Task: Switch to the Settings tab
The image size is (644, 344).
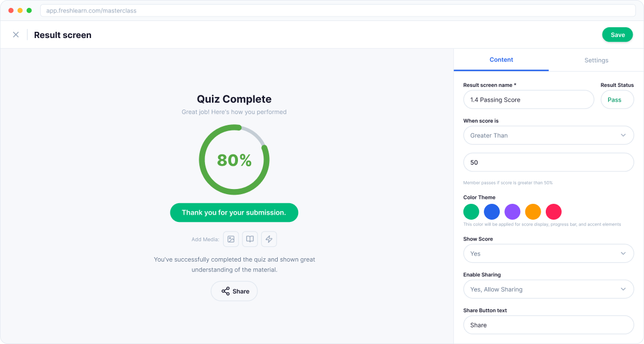Action: tap(596, 60)
